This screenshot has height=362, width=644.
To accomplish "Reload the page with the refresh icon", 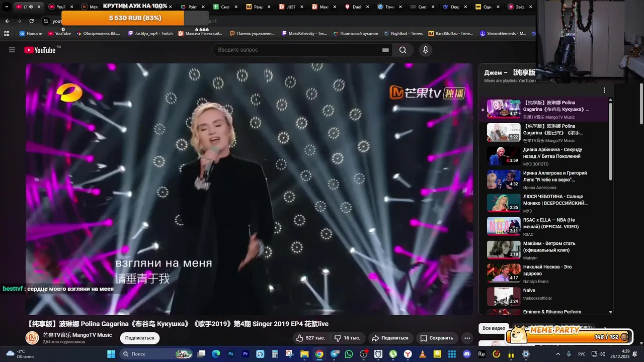I will [x=31, y=21].
